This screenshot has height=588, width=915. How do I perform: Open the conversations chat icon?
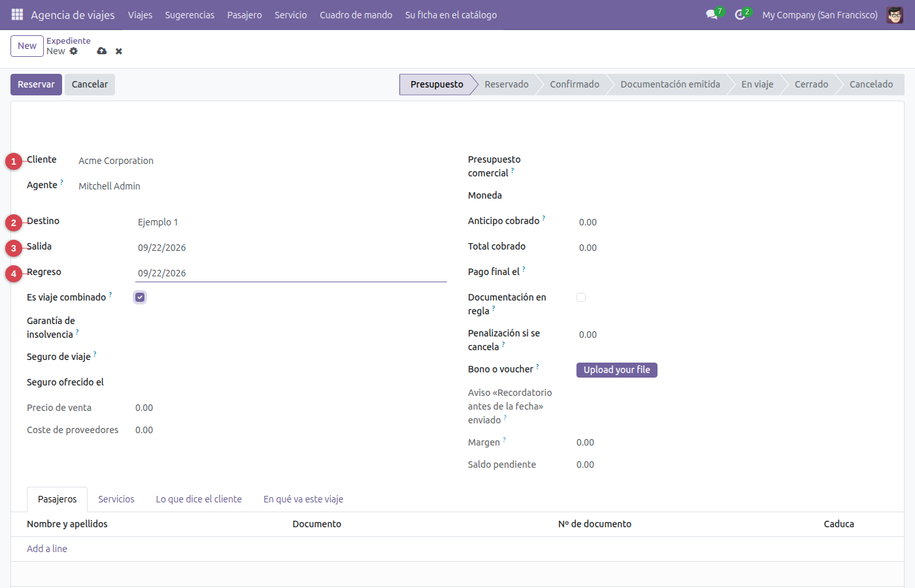[712, 14]
